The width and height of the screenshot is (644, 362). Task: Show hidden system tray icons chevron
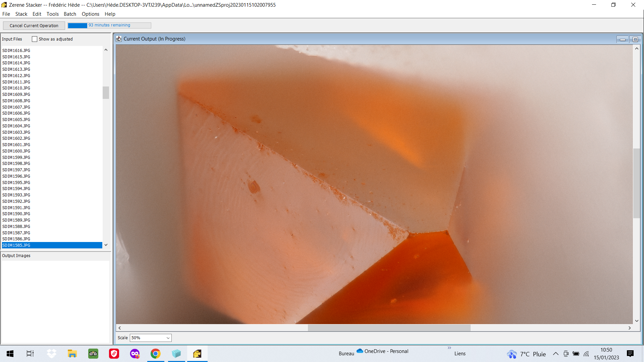click(555, 354)
